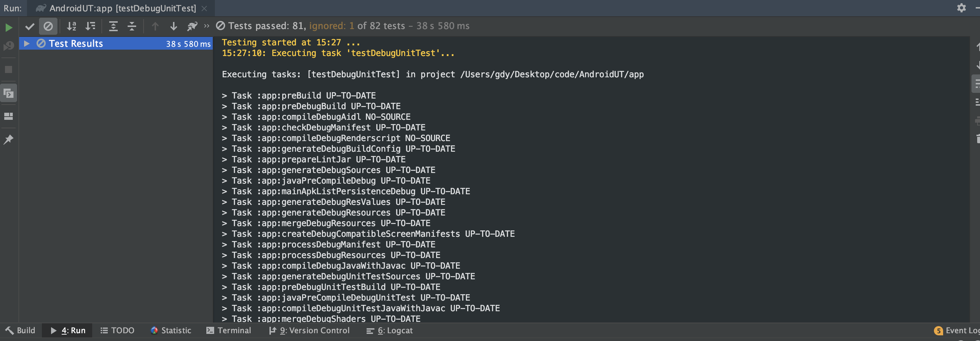Open the Event Log
The height and width of the screenshot is (341, 980).
(956, 330)
